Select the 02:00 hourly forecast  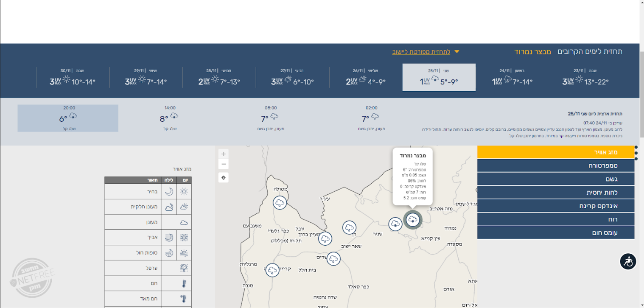(x=371, y=118)
